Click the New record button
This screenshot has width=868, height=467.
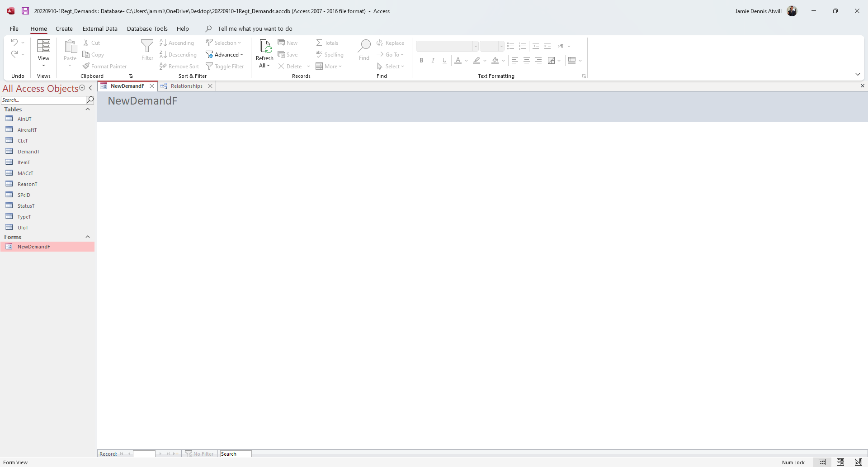click(x=288, y=43)
